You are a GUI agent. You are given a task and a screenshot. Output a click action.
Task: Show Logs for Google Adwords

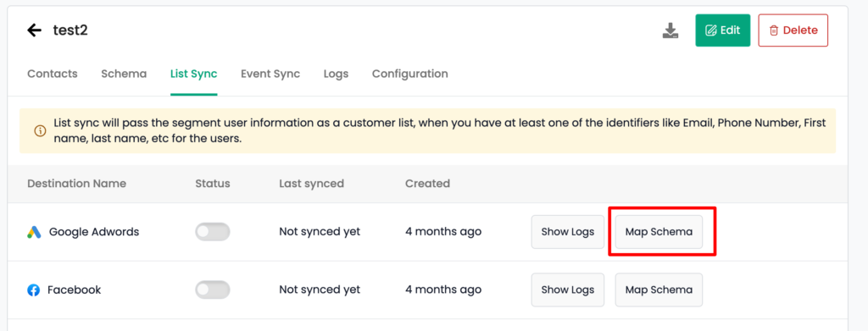[568, 232]
